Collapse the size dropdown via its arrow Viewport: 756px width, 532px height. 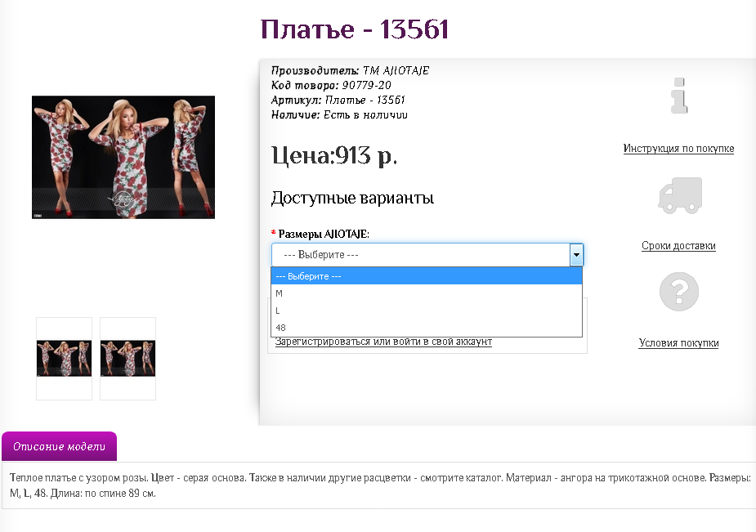(x=576, y=255)
